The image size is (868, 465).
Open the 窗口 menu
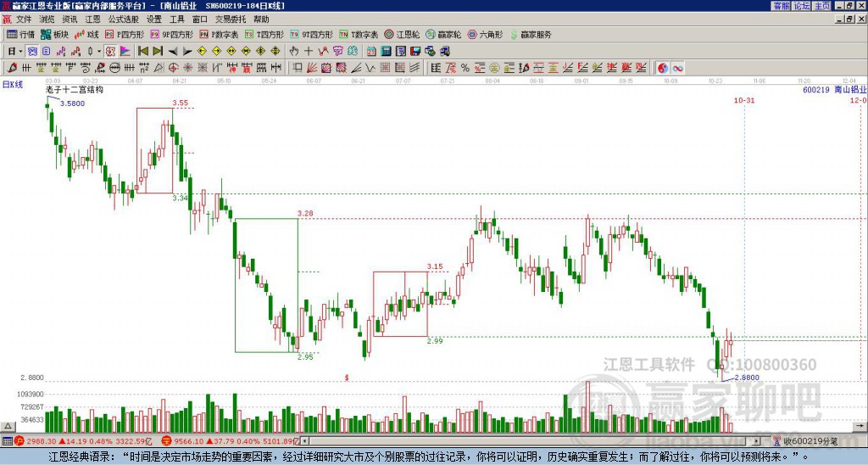pyautogui.click(x=200, y=20)
